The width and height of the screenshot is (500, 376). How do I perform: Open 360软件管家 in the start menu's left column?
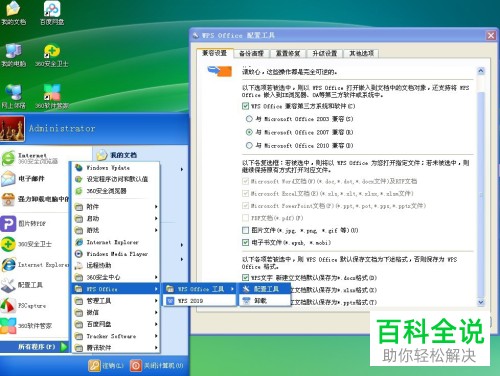(x=27, y=326)
